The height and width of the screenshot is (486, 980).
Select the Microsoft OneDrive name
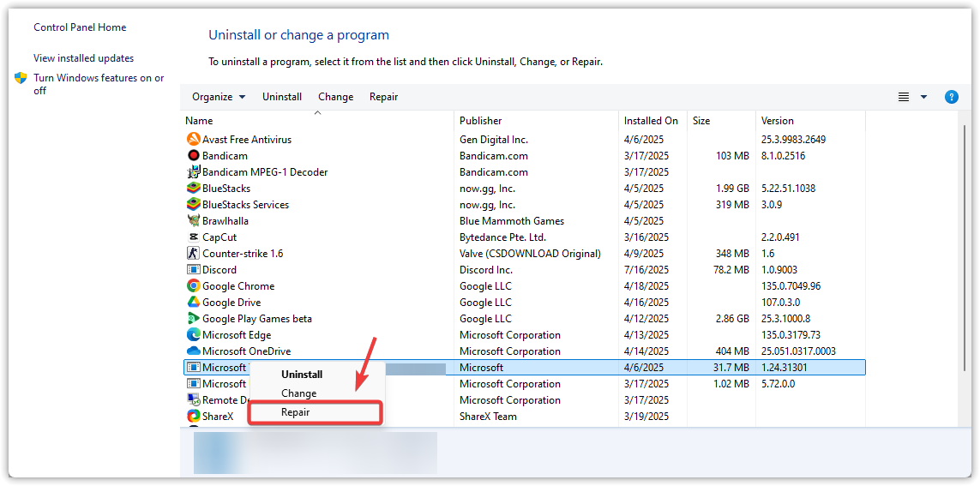[246, 351]
